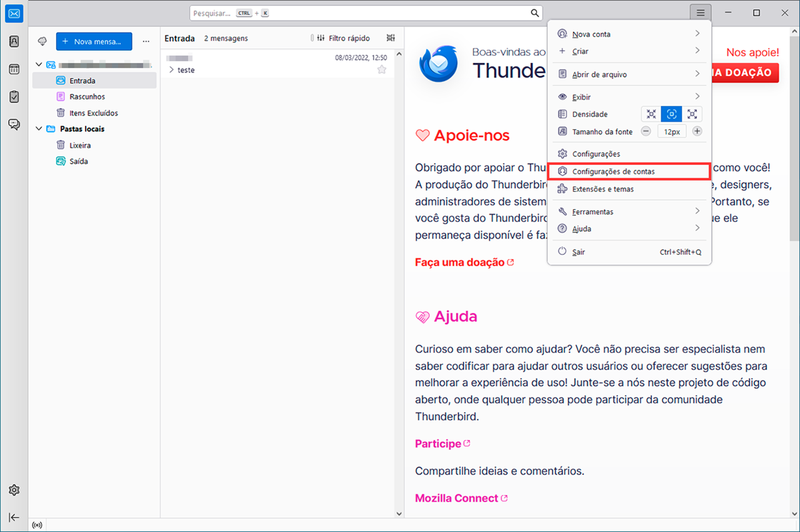This screenshot has height=532, width=800.
Task: Decrease font size with minus button
Action: pyautogui.click(x=646, y=131)
